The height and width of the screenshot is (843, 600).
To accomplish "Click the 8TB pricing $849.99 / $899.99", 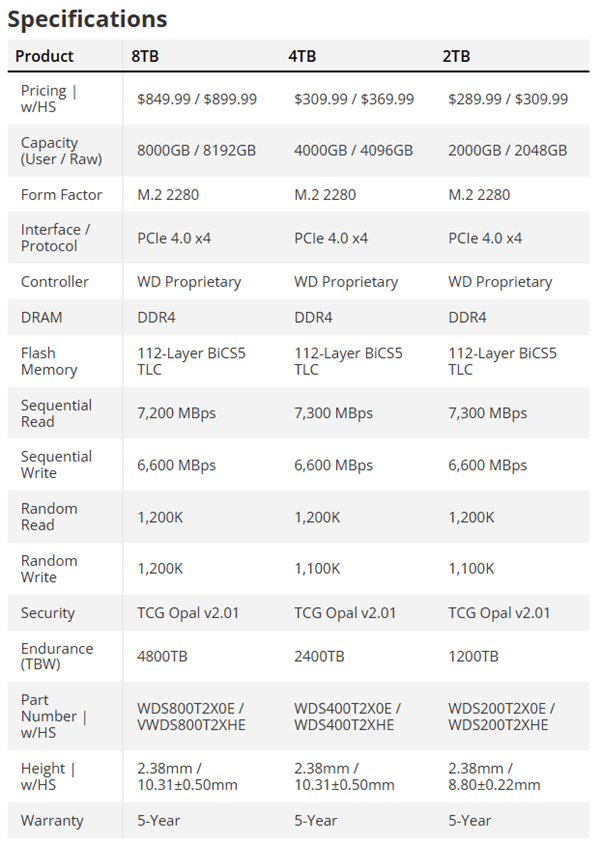I will [x=196, y=99].
